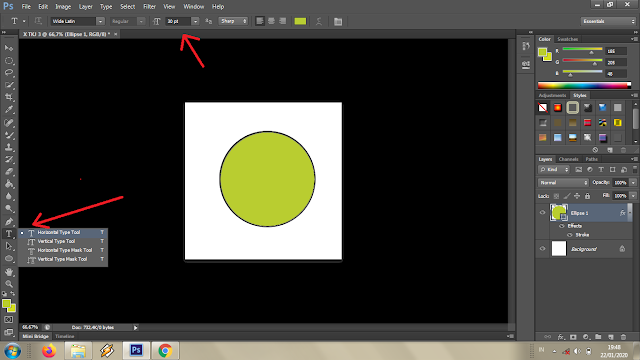Toggle Effects visibility on Ellipse 1

pyautogui.click(x=562, y=226)
